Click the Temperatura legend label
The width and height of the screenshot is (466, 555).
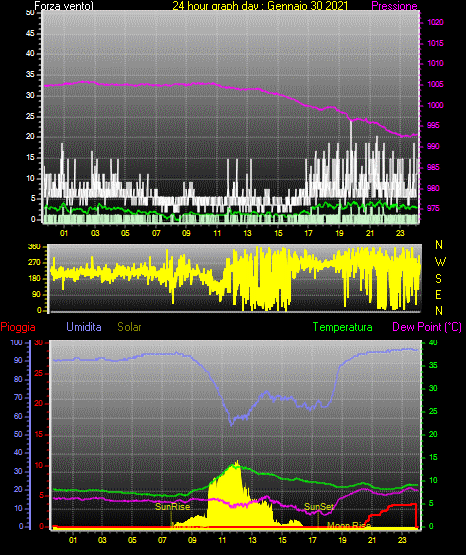coord(343,327)
